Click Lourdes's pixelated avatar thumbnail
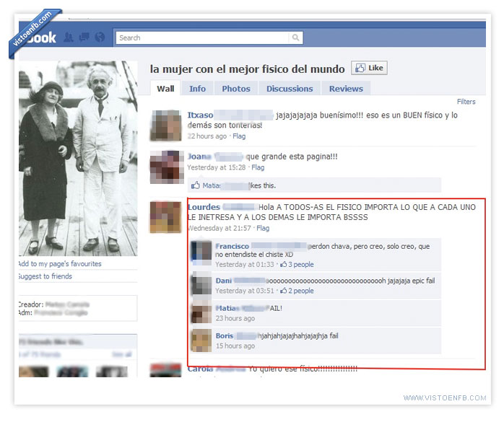This screenshot has width=504, height=422. pyautogui.click(x=166, y=217)
